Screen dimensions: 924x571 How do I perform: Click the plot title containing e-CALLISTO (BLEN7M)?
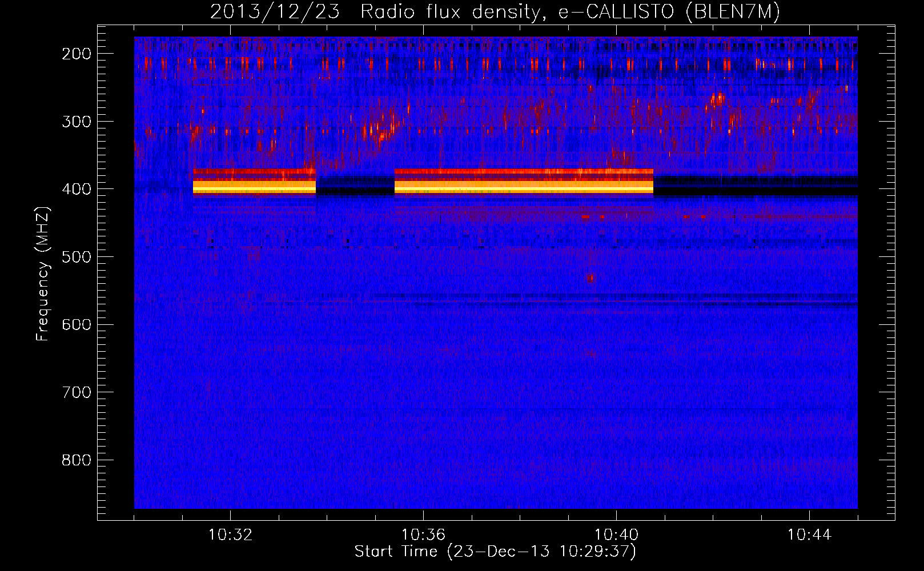click(495, 12)
